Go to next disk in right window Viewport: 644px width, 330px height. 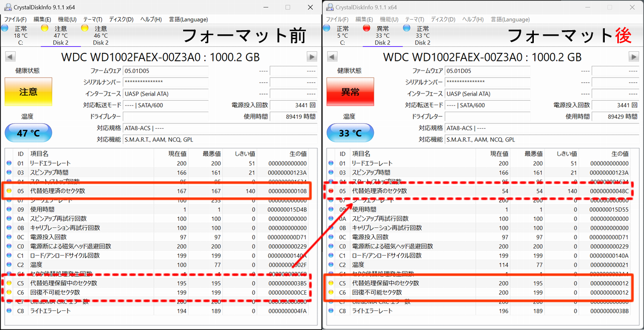click(634, 57)
